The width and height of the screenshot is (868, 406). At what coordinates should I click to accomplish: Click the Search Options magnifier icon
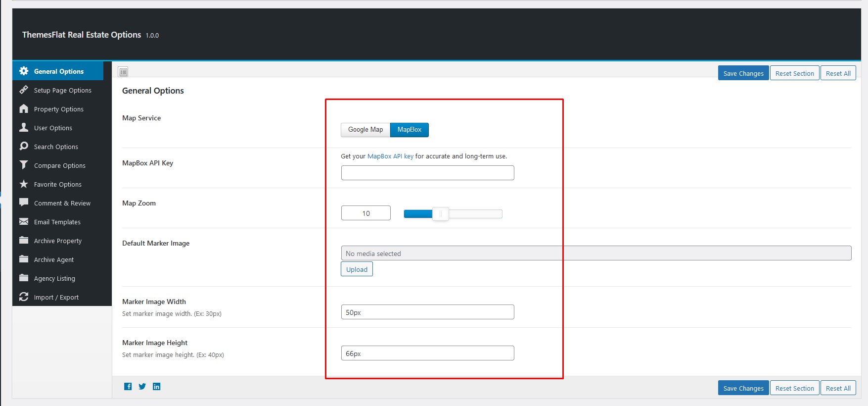(x=24, y=146)
